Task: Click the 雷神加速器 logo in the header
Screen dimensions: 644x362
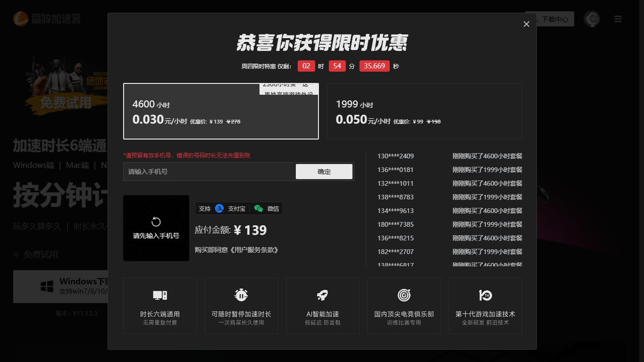Action: point(47,19)
